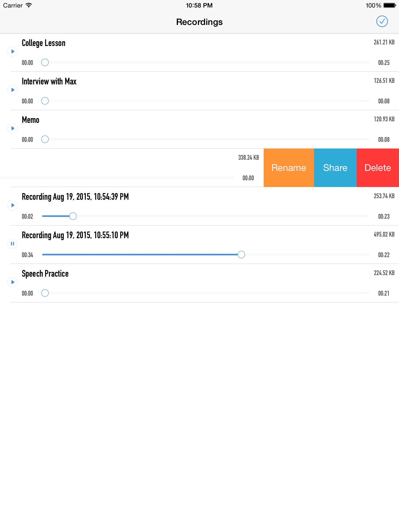Tap the checkmark icon in header
Image resolution: width=399 pixels, height=532 pixels.
(382, 22)
